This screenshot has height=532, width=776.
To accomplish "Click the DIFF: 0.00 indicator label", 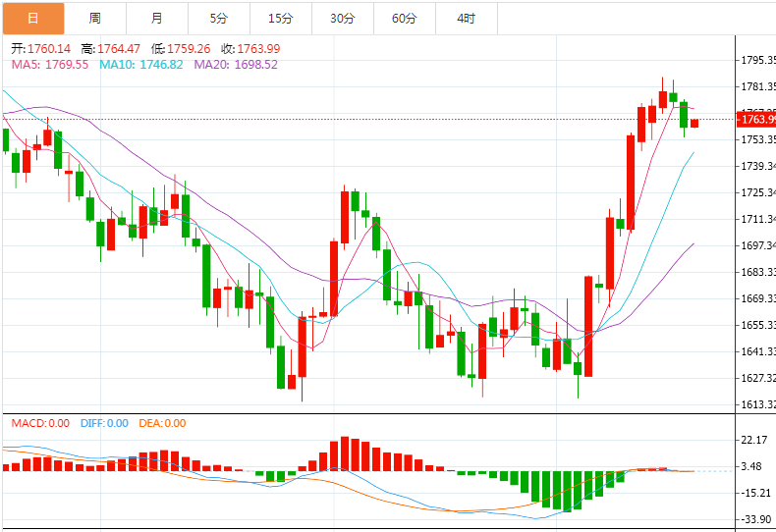I will point(104,423).
